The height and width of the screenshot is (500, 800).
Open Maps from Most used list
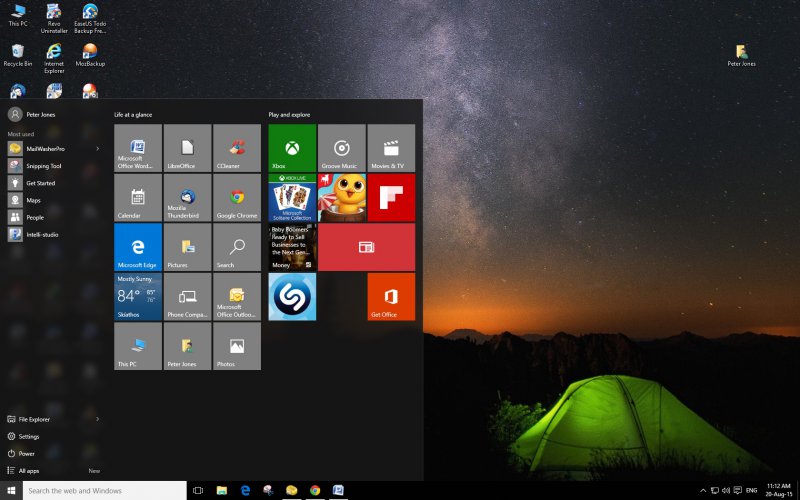(33, 200)
